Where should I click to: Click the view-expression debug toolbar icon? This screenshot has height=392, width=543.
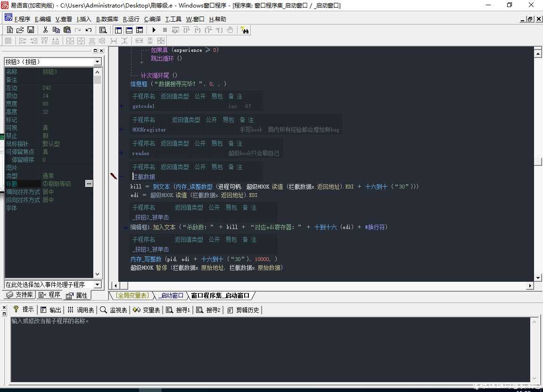(175, 30)
